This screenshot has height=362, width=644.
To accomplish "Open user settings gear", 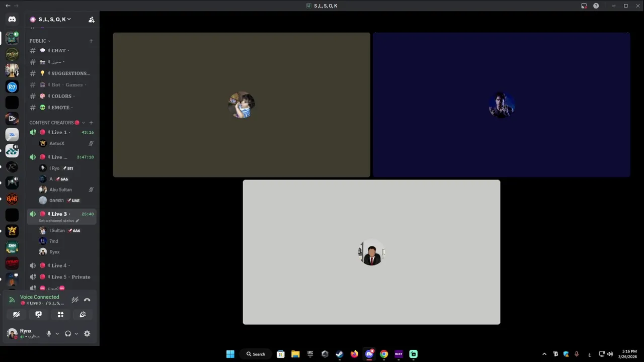I will click(87, 333).
